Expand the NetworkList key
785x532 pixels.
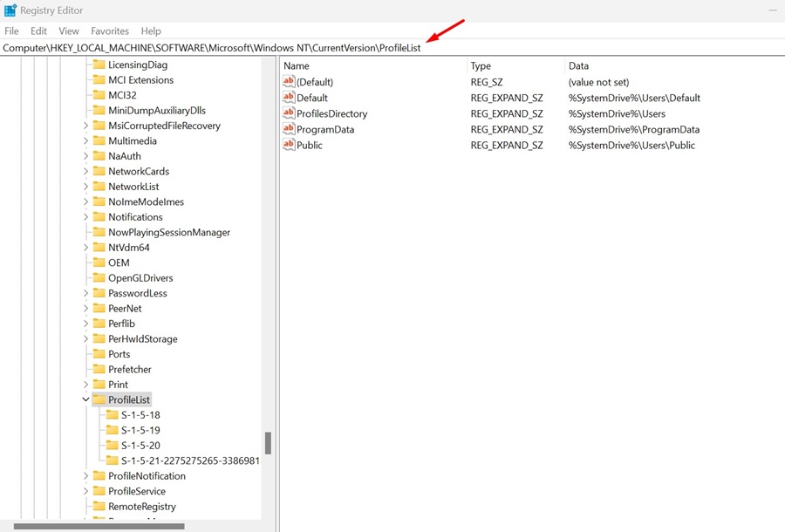pos(85,186)
